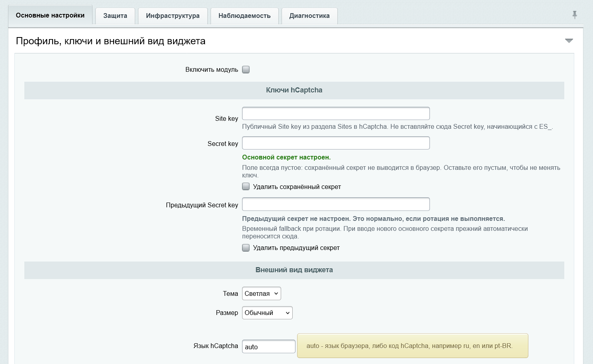Select the Диагностика tab
The height and width of the screenshot is (364, 593).
point(309,16)
